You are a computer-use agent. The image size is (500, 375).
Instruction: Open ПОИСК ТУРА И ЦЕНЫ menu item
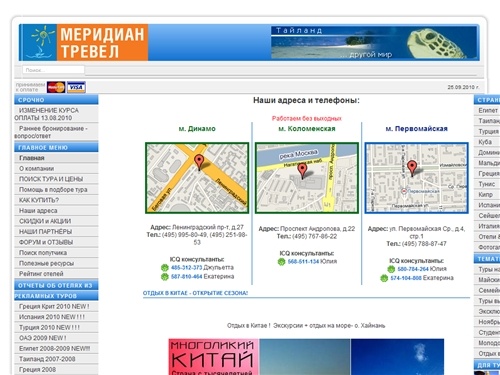(56, 179)
